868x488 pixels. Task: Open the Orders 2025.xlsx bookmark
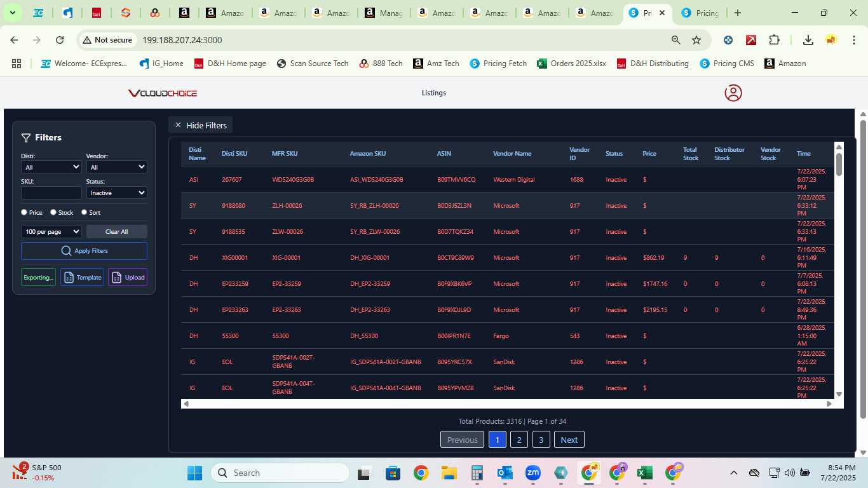[571, 64]
